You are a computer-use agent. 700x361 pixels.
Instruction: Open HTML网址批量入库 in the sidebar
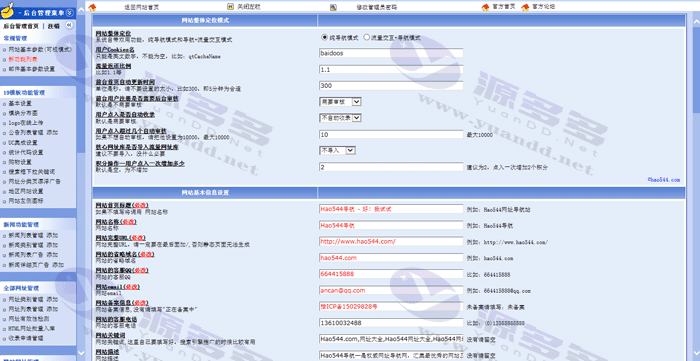(32, 328)
